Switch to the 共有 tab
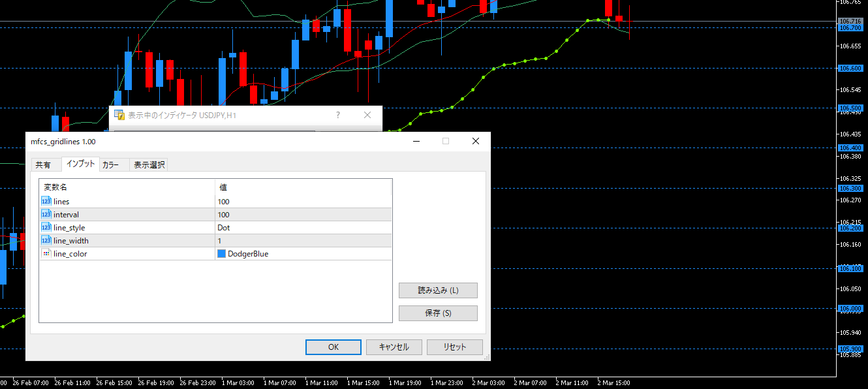This screenshot has width=868, height=389. 43,165
